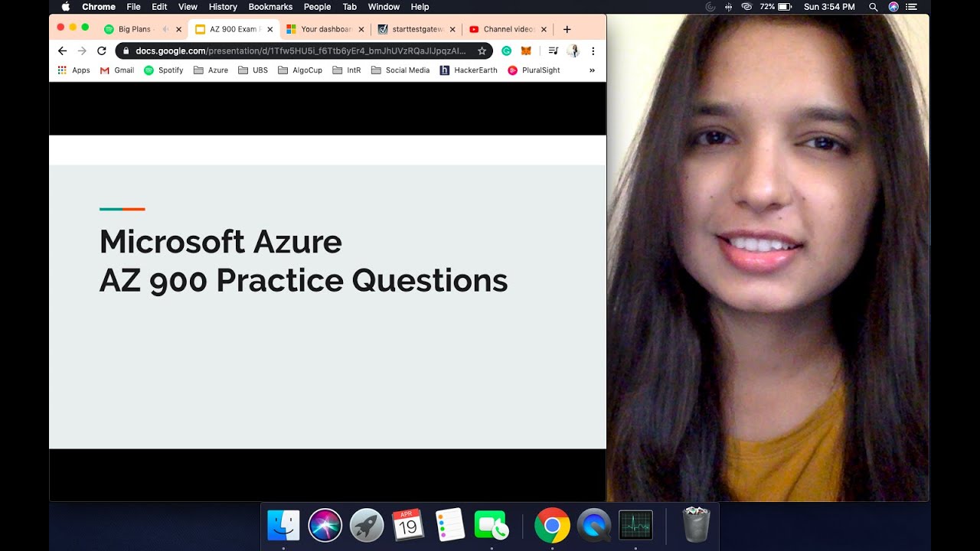
Task: Open Reminders from the Dock
Action: tap(450, 526)
